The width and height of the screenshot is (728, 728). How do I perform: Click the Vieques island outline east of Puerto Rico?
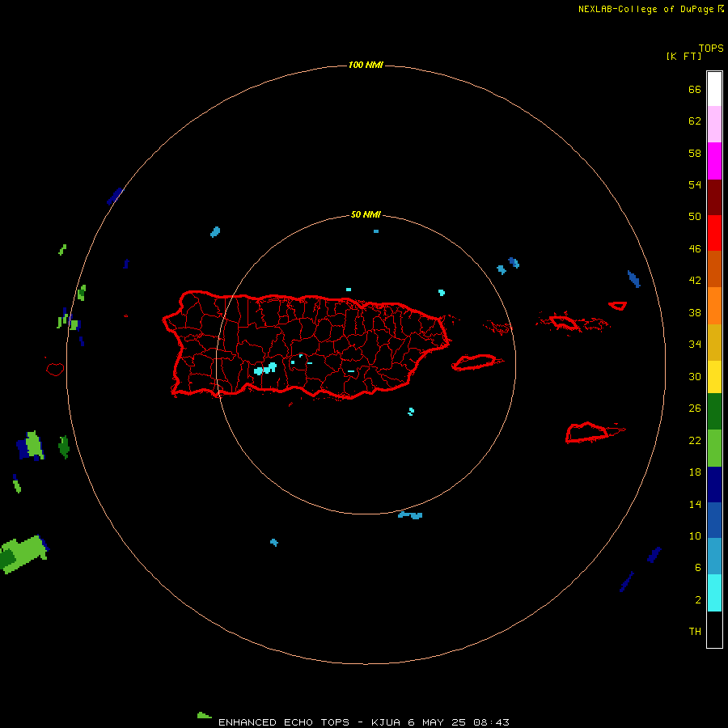(476, 362)
